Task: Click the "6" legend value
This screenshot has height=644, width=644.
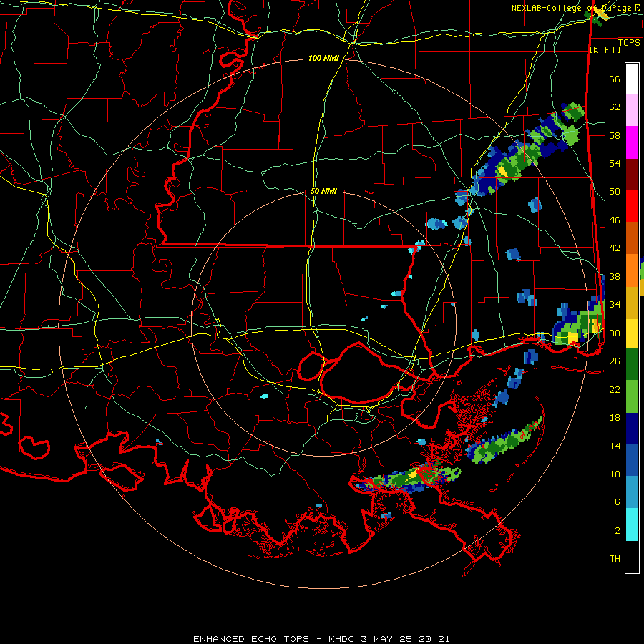Action: [x=618, y=502]
